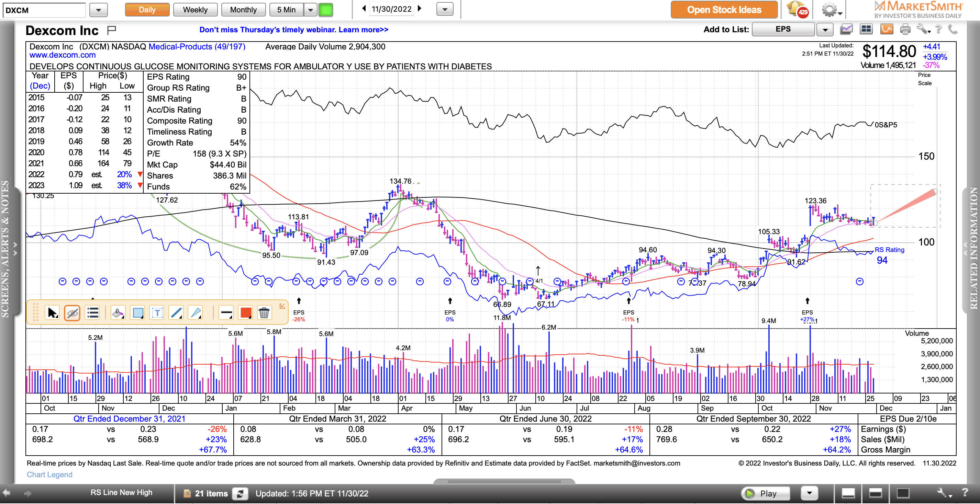Expand the Add to List dropdown
Image resolution: width=980 pixels, height=504 pixels.
[825, 29]
